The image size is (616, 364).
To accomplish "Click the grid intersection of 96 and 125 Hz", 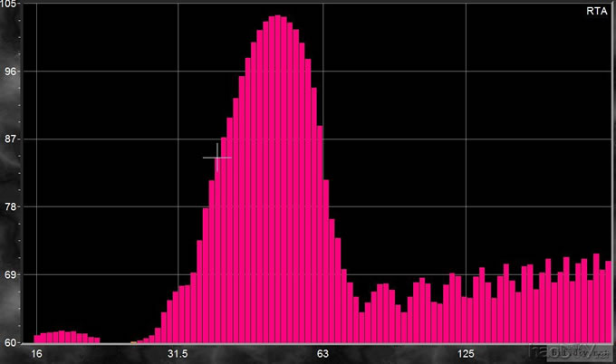I will pyautogui.click(x=466, y=71).
